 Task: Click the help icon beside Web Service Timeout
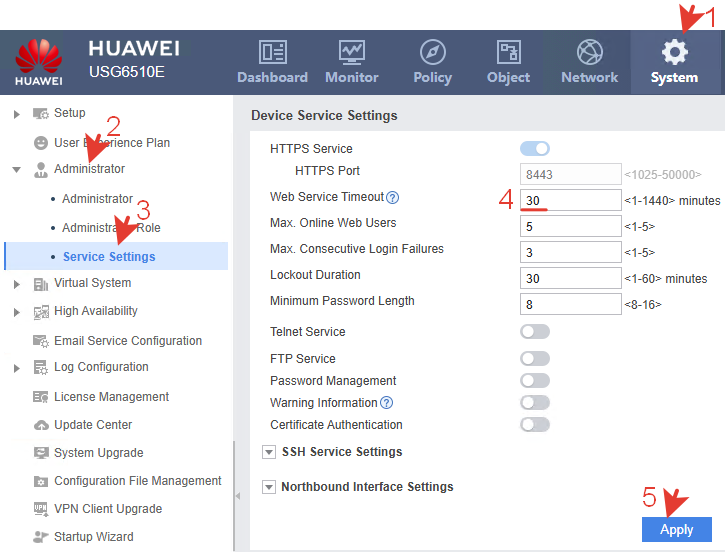tap(393, 198)
